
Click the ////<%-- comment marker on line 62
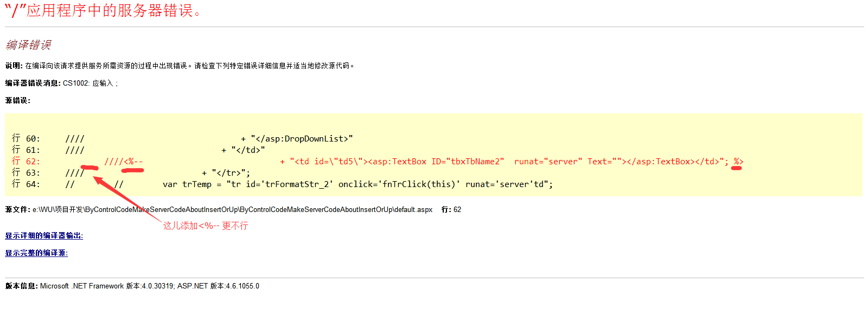pos(124,162)
